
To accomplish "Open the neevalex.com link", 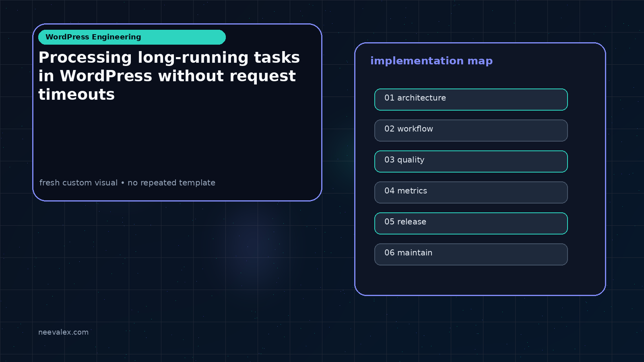I will (63, 332).
